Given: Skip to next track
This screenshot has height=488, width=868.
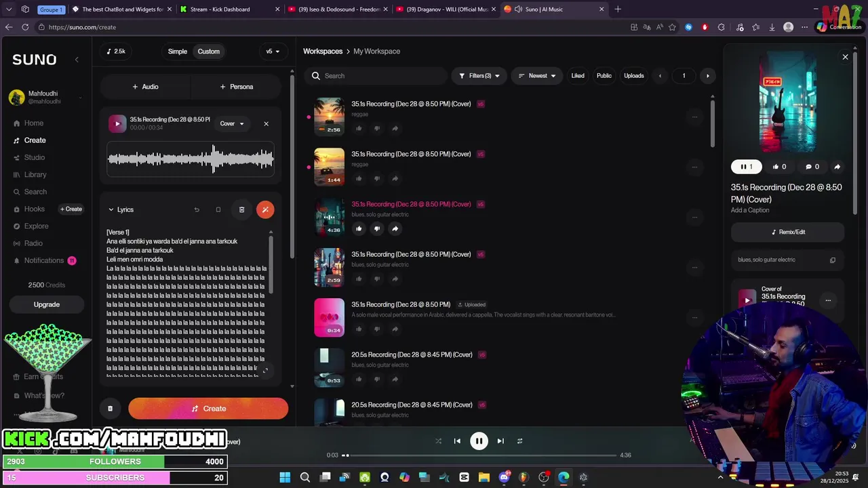Looking at the screenshot, I should pyautogui.click(x=500, y=441).
